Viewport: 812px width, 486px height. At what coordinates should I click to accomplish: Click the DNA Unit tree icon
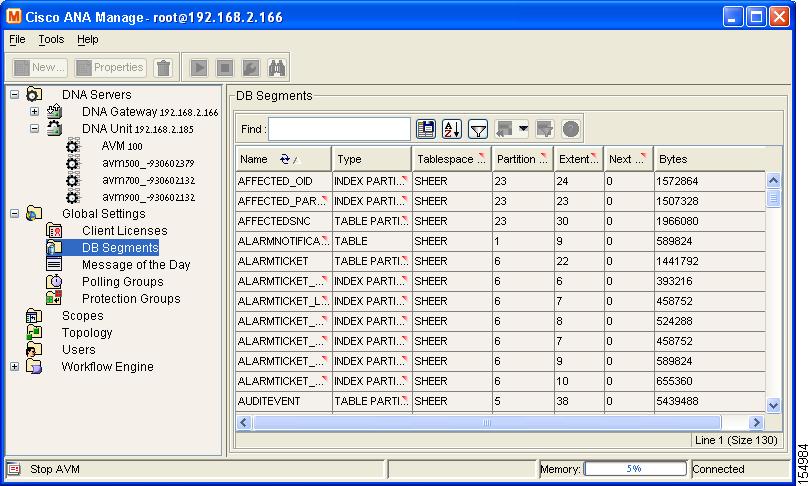(x=54, y=128)
